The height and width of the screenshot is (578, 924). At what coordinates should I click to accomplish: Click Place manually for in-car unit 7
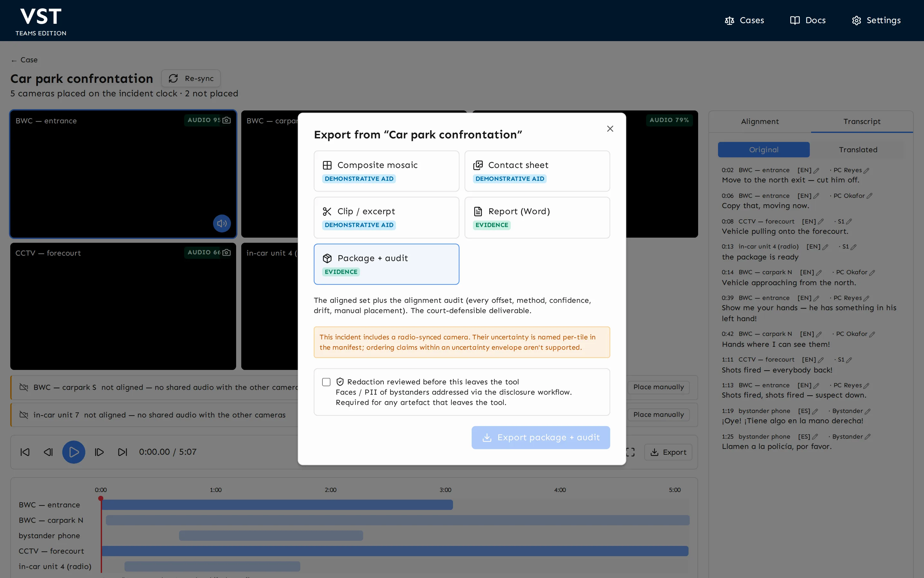point(658,415)
